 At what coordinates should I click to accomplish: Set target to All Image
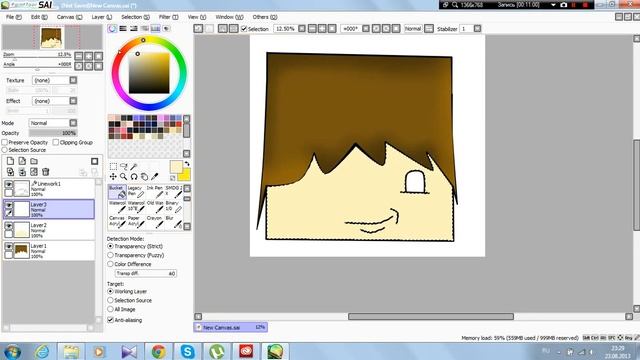(x=110, y=309)
